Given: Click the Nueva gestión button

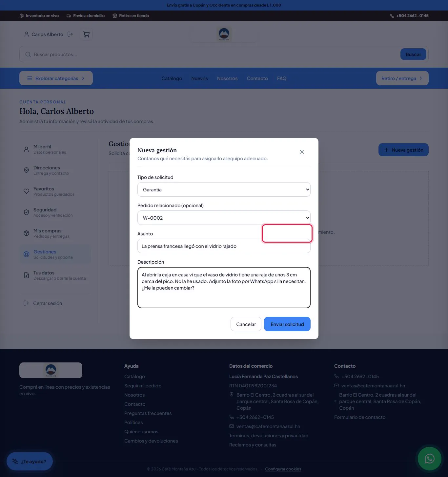Looking at the screenshot, I should [403, 150].
